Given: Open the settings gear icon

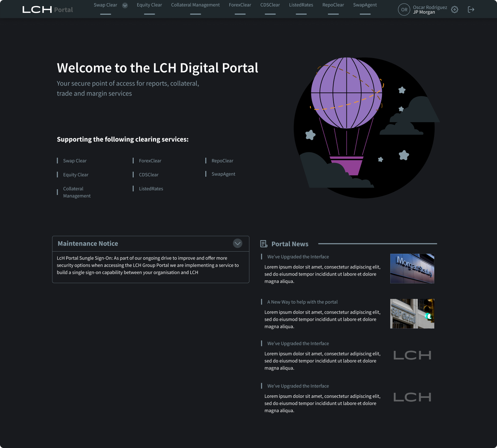Looking at the screenshot, I should [x=454, y=10].
